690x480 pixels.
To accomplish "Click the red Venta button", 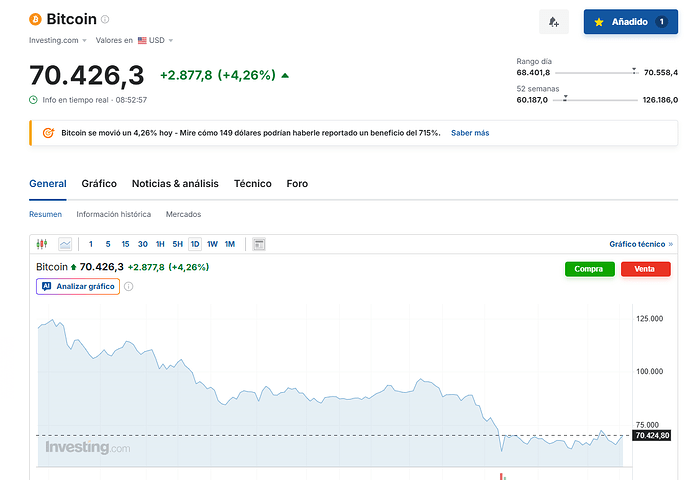I will [646, 269].
